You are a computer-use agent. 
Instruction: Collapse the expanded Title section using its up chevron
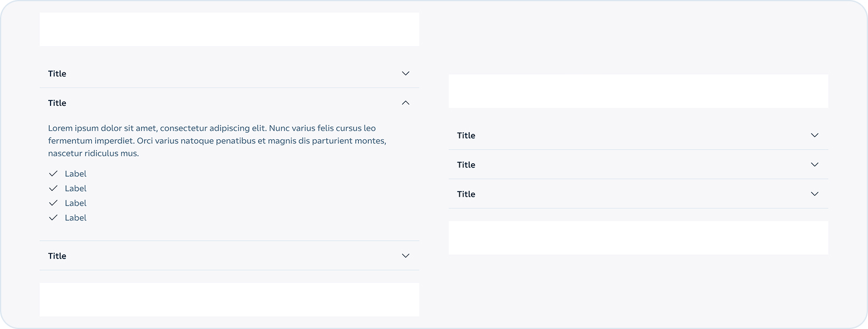click(405, 103)
